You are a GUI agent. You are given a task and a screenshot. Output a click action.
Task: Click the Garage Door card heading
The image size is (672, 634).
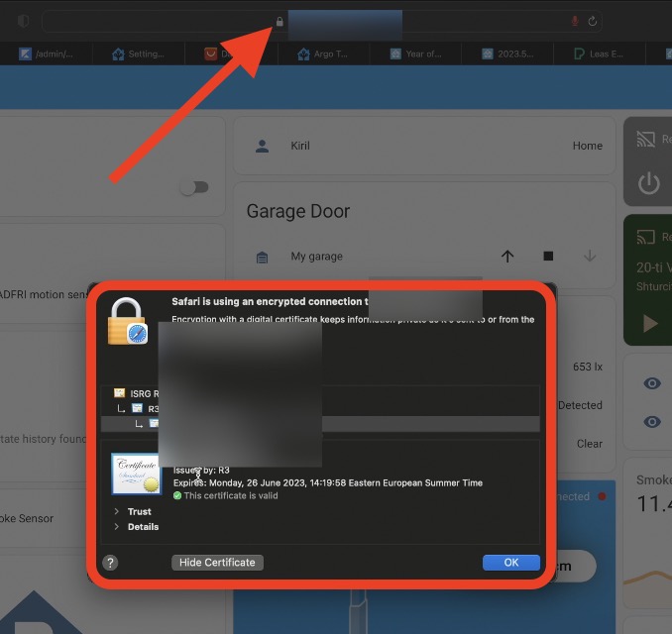pos(298,211)
